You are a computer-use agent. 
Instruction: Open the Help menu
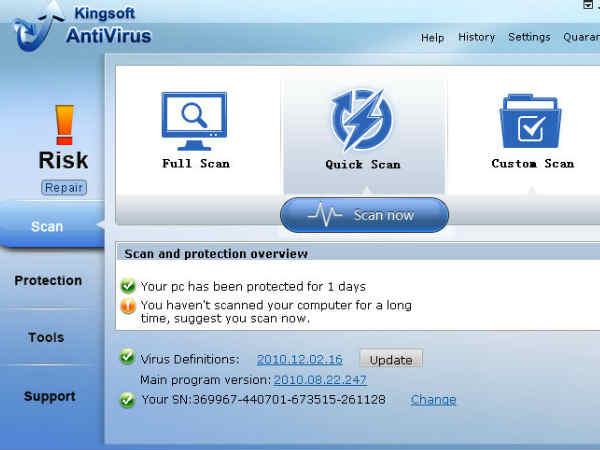tap(432, 38)
